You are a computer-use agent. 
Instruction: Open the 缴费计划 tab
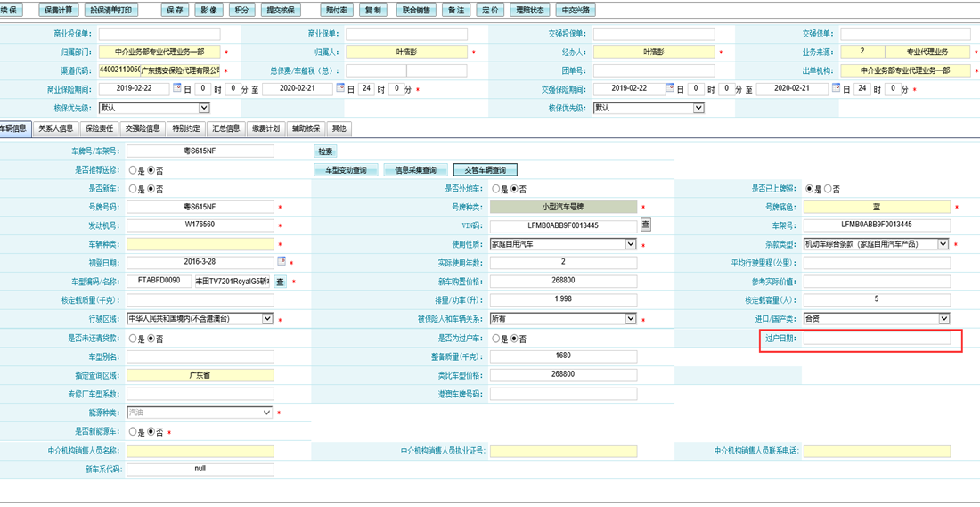point(265,128)
